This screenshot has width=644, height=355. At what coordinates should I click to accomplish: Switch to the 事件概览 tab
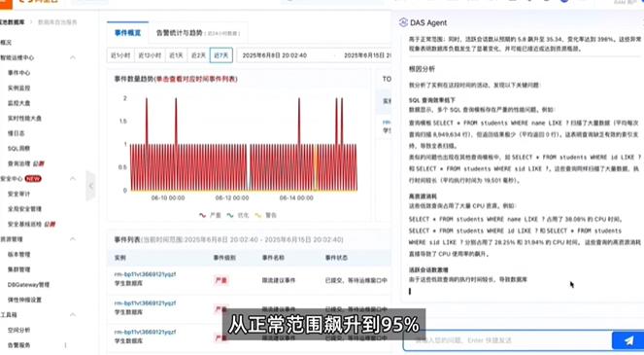(128, 33)
